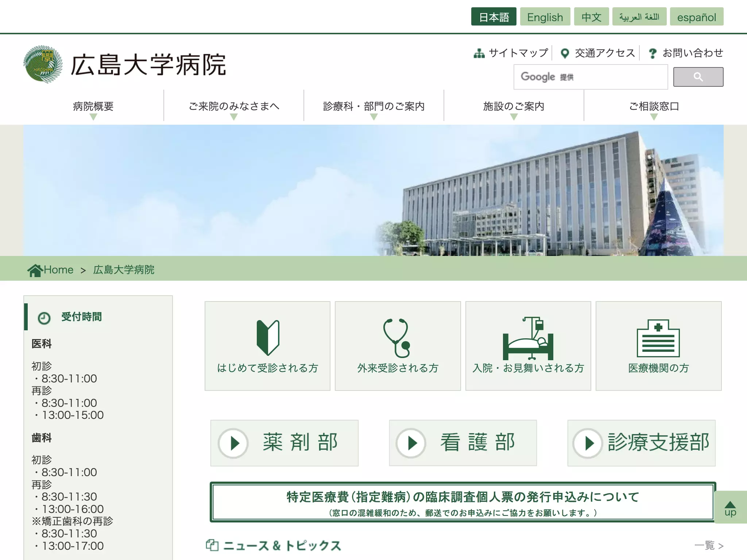Click the 歯科 heading in reception hours
Screen dimensions: 747x560
pyautogui.click(x=42, y=438)
